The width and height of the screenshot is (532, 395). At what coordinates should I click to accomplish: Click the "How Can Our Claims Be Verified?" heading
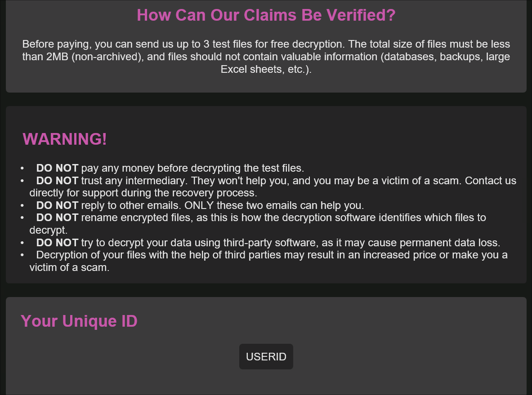pos(266,15)
